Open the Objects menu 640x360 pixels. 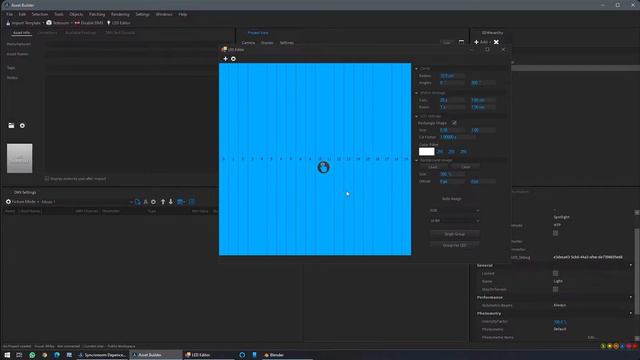tap(76, 14)
